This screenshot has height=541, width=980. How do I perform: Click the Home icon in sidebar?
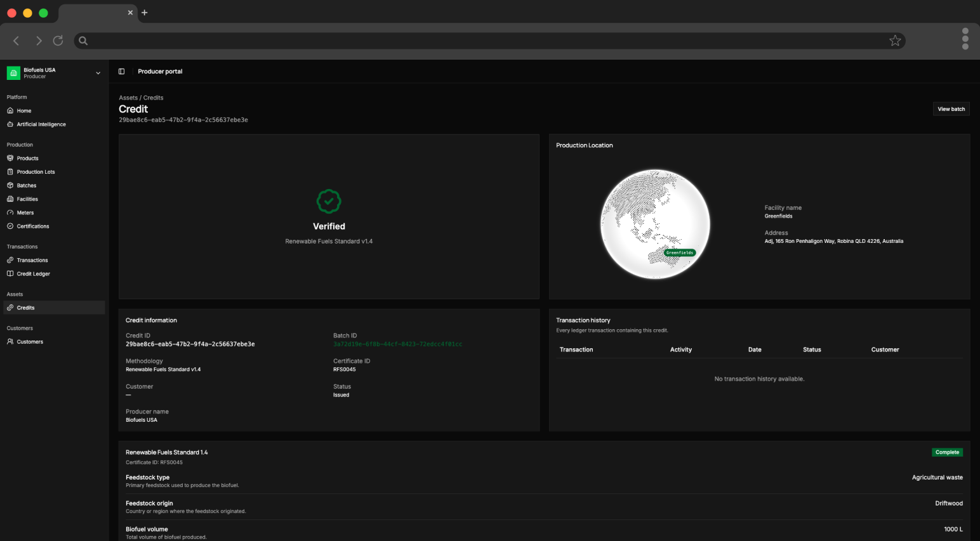click(x=10, y=110)
